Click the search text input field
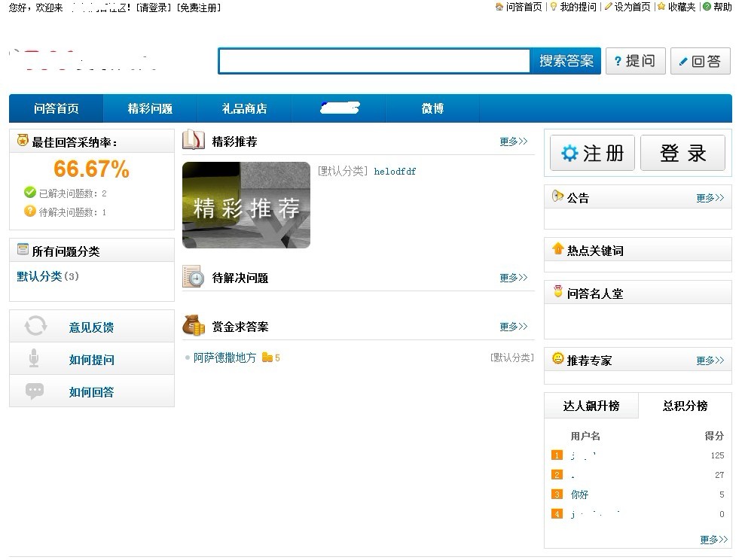745x560 pixels. point(374,61)
